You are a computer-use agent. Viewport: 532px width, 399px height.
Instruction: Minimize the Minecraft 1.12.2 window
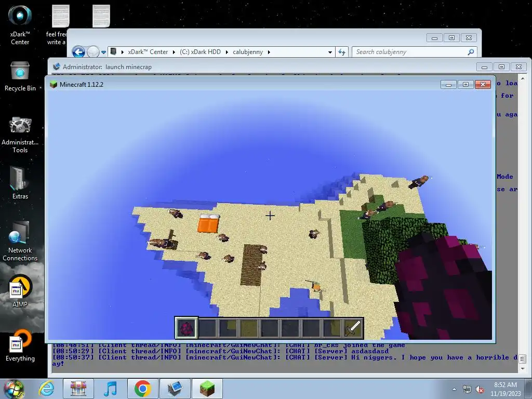tap(448, 85)
